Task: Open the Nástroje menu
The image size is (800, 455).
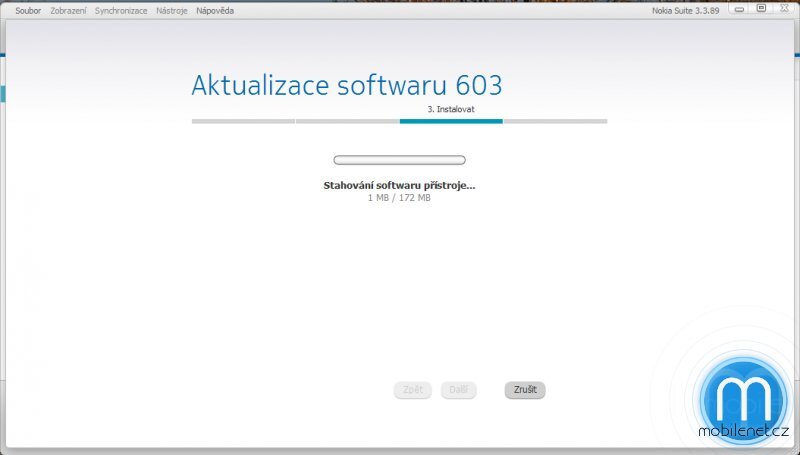Action: click(x=171, y=10)
